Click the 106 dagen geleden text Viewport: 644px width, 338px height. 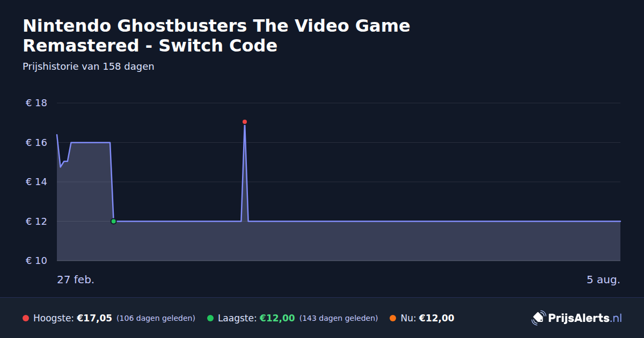[x=156, y=318]
